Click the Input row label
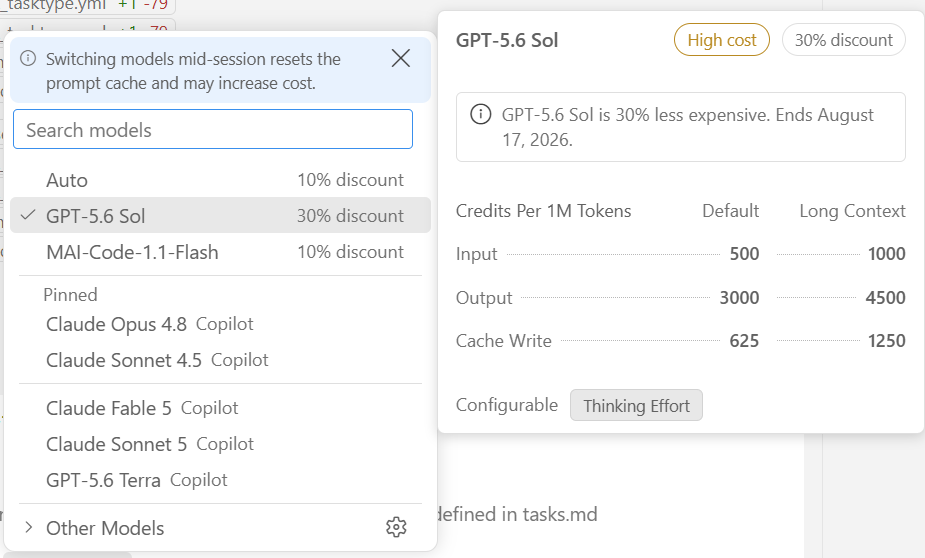 pos(477,254)
